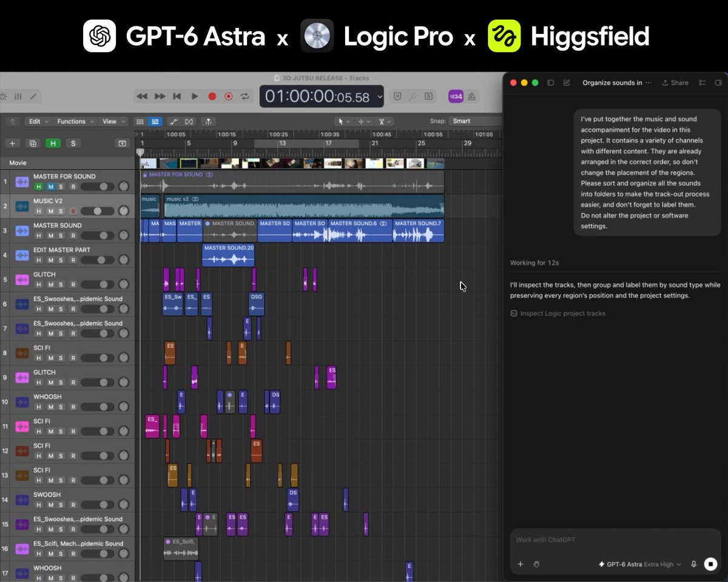The image size is (728, 582).
Task: Hide the GLITCH track 5 with H
Action: pyautogui.click(x=39, y=284)
